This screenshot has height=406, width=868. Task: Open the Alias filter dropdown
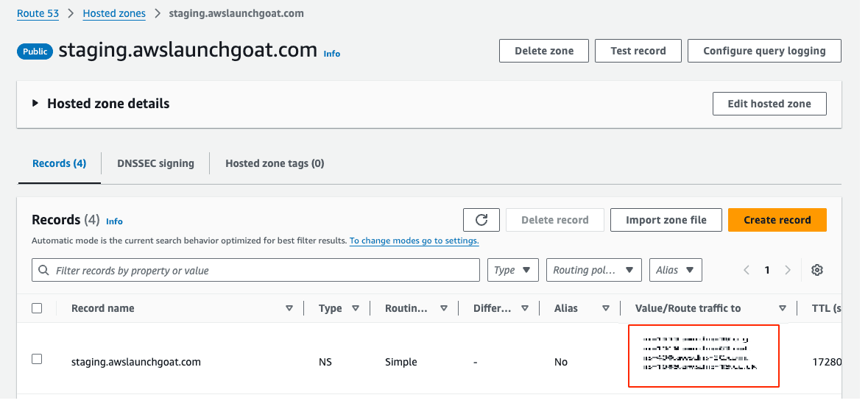(675, 270)
